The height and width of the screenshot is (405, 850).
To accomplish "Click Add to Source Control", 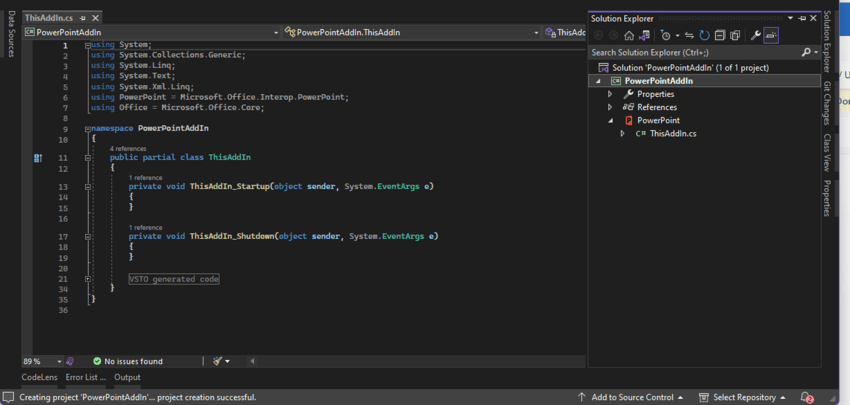I will point(632,397).
